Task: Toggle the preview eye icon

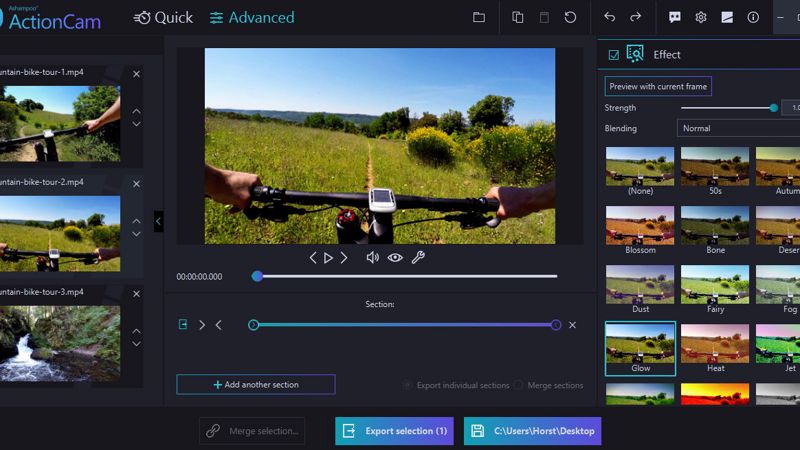Action: click(x=395, y=258)
